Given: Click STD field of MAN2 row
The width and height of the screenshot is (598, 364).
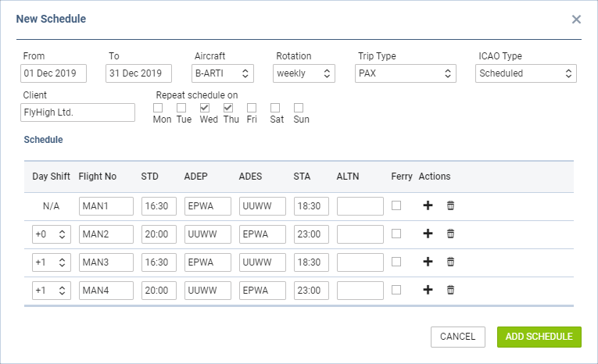Looking at the screenshot, I should click(x=159, y=234).
